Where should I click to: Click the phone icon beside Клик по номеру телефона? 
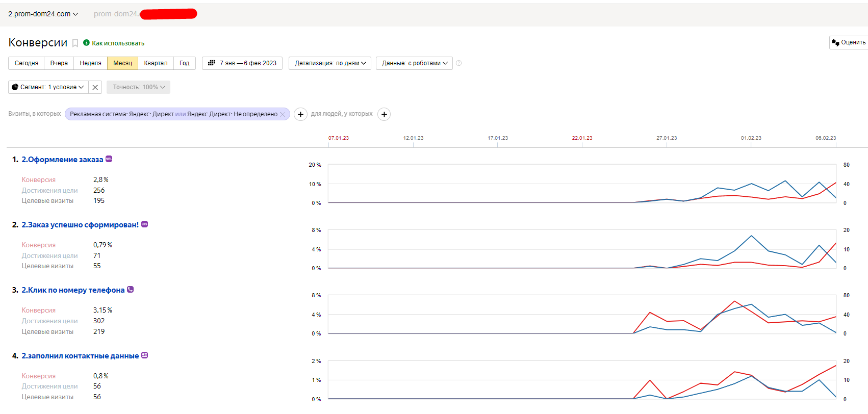[x=131, y=290]
